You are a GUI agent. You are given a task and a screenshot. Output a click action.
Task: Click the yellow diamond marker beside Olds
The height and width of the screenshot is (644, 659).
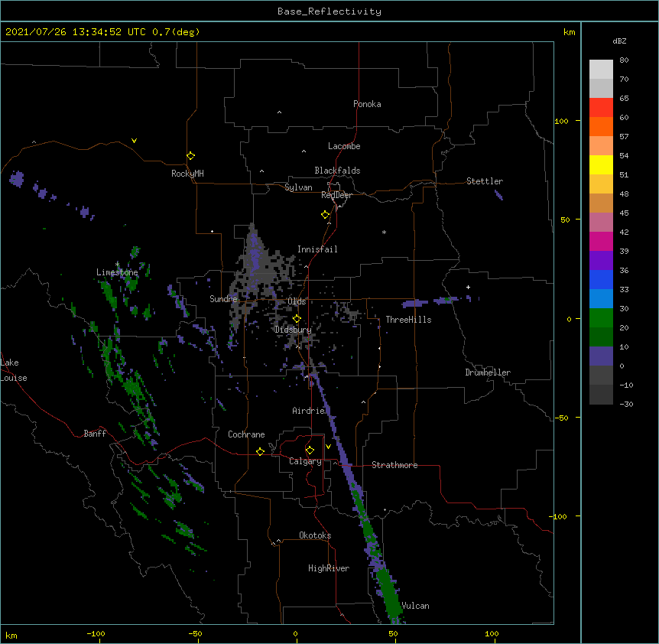[297, 319]
